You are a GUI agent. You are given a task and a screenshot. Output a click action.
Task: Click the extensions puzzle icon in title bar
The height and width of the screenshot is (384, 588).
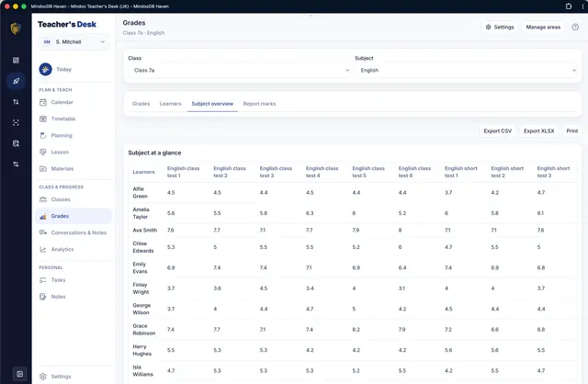coord(569,6)
